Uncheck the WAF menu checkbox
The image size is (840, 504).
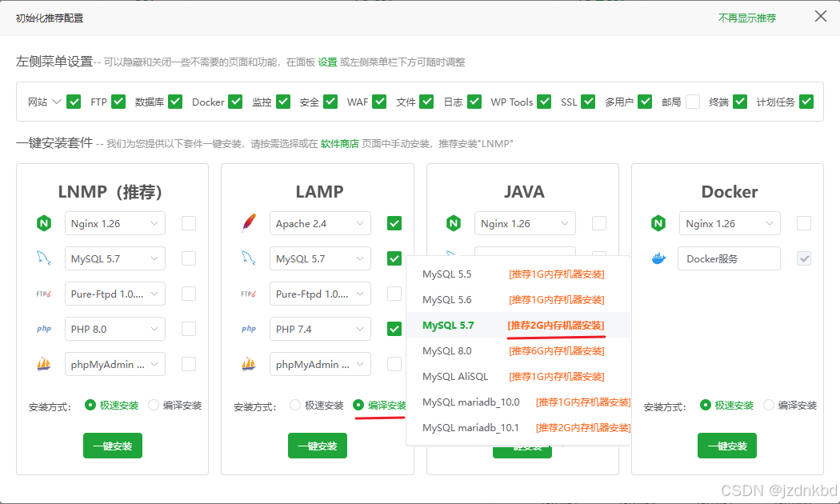coord(379,102)
